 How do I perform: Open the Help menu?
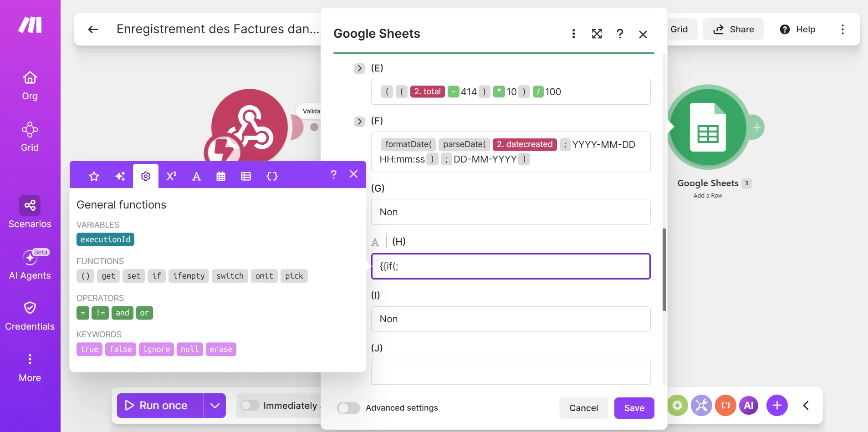click(797, 30)
